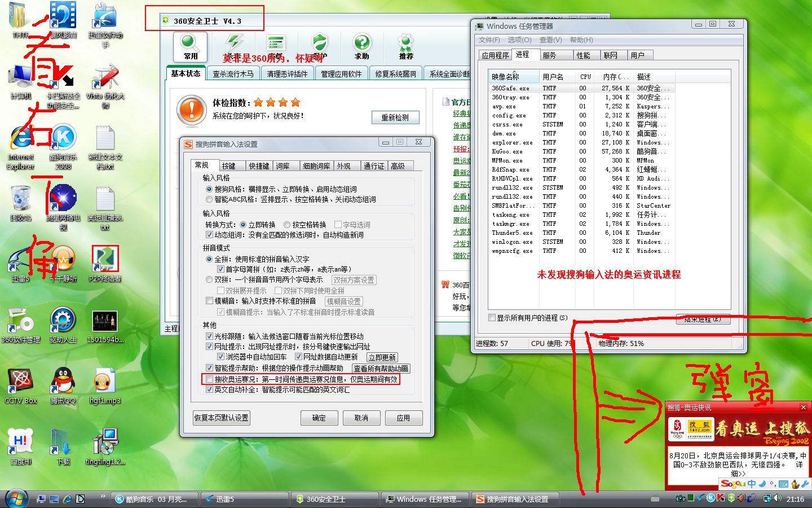Choose 按空格转换 conversion mode
The image size is (812, 508).
click(x=287, y=225)
